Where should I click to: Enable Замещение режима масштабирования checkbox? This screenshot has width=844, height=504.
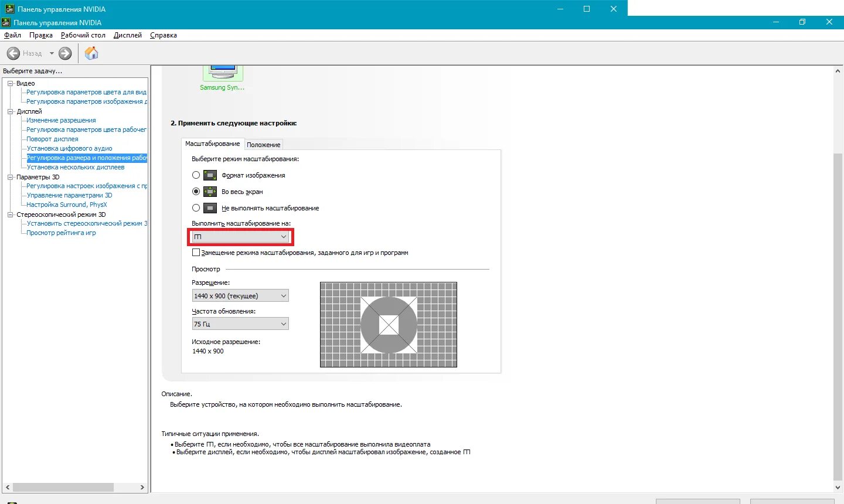click(x=196, y=253)
